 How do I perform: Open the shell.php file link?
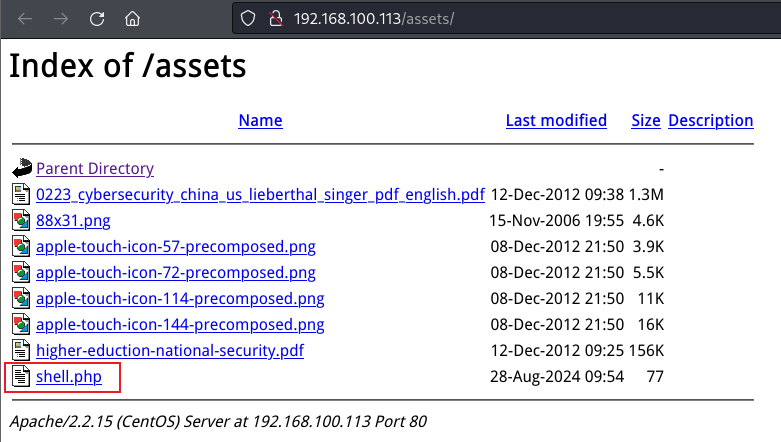[69, 377]
